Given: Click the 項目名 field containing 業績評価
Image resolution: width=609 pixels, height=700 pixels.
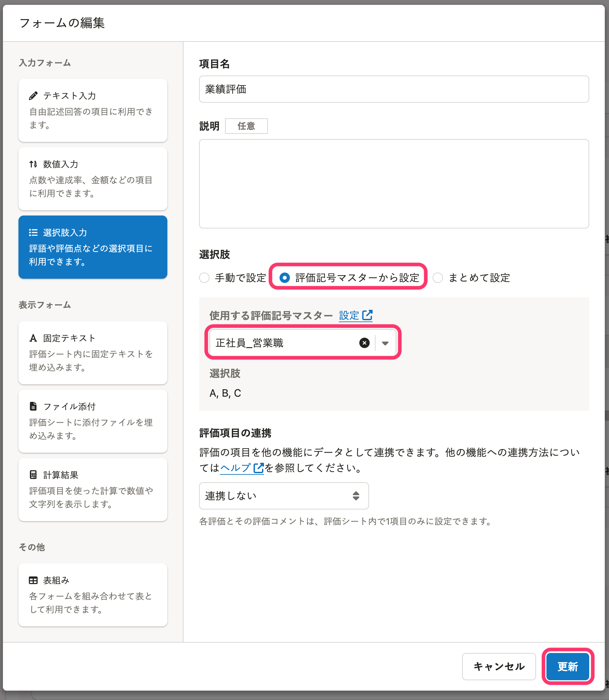Looking at the screenshot, I should click(x=394, y=89).
